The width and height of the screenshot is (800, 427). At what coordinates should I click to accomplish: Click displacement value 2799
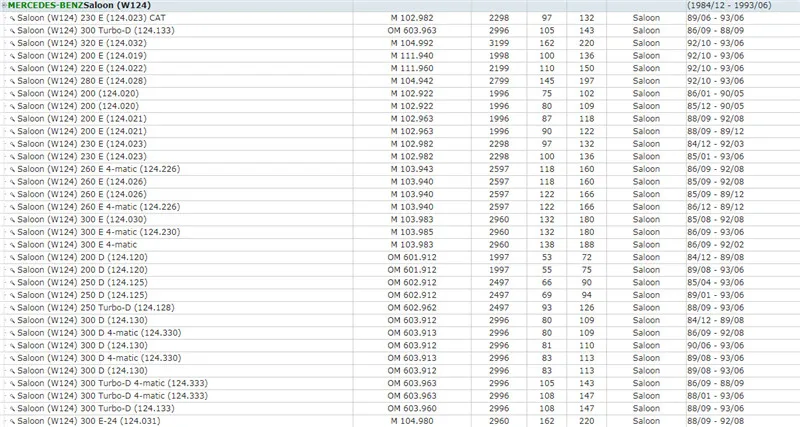pos(499,81)
